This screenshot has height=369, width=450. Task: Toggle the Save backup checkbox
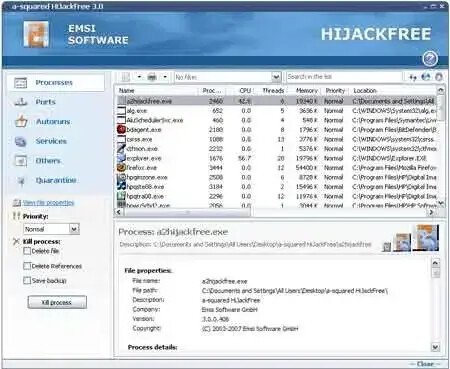(27, 281)
